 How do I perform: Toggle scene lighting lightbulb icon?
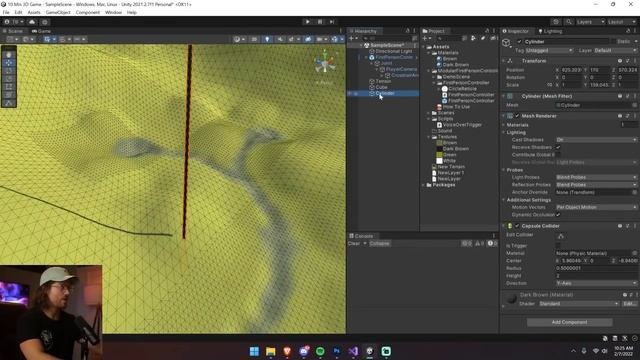coord(267,39)
